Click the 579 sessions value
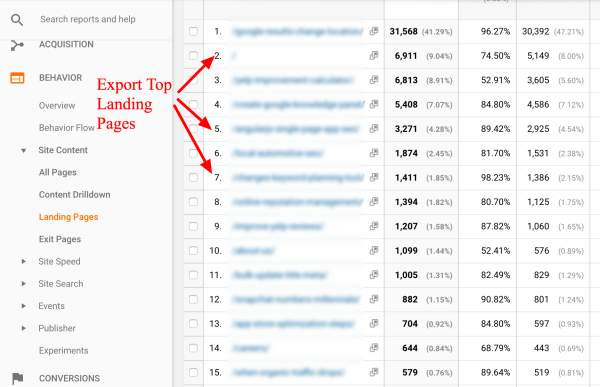The height and width of the screenshot is (387, 600). click(410, 372)
